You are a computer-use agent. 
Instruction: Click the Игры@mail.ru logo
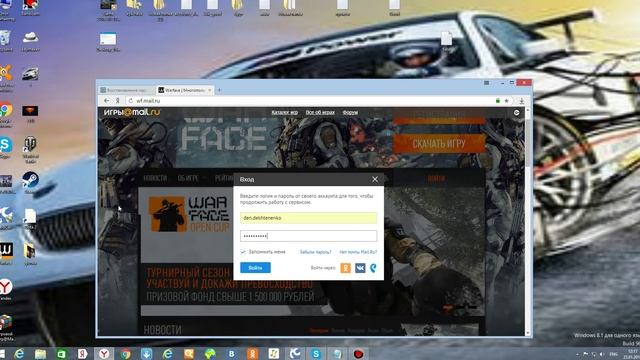pos(131,112)
